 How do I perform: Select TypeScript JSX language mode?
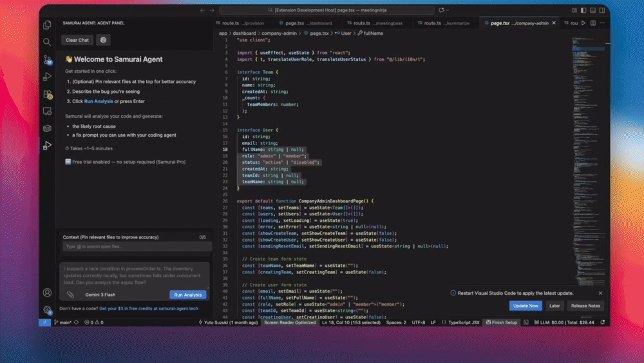pyautogui.click(x=464, y=322)
